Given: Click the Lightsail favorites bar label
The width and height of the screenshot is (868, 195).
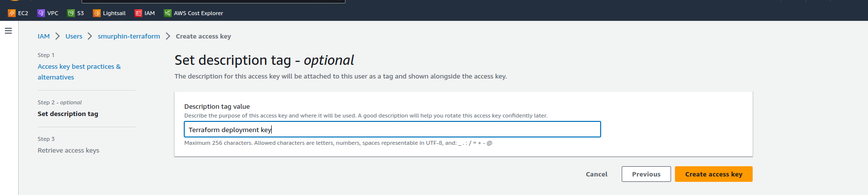Looking at the screenshot, I should [x=114, y=13].
